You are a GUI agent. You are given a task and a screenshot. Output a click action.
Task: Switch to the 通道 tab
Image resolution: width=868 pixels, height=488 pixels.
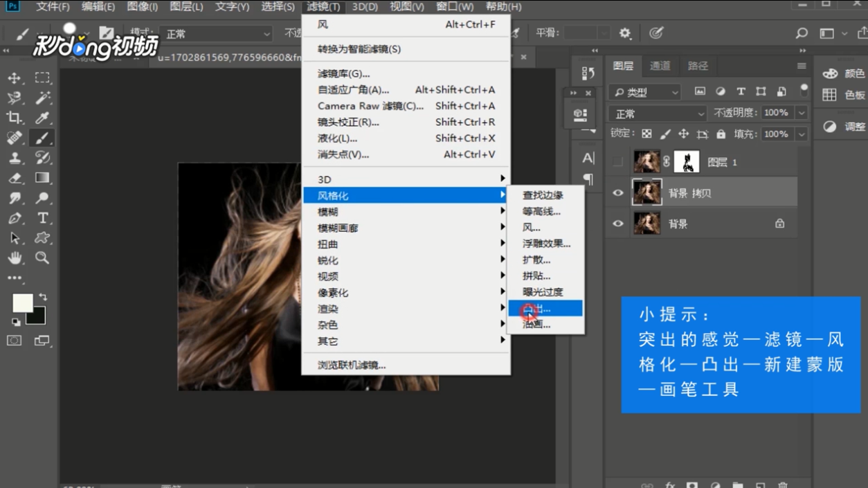tap(660, 66)
